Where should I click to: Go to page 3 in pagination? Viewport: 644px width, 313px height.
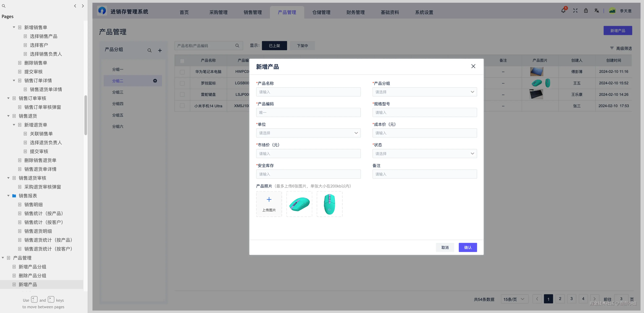pos(572,299)
